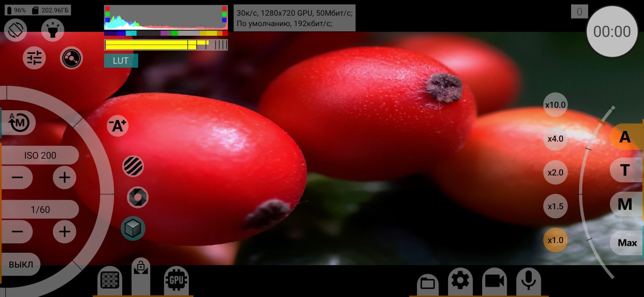Select the T focus mode tab
This screenshot has width=644, height=297.
coord(626,170)
